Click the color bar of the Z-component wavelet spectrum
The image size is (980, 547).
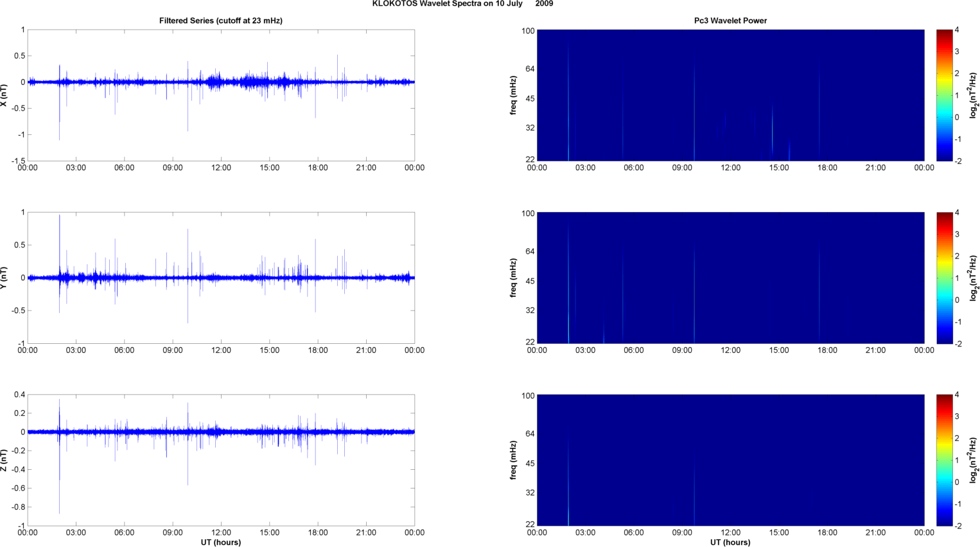pos(944,460)
